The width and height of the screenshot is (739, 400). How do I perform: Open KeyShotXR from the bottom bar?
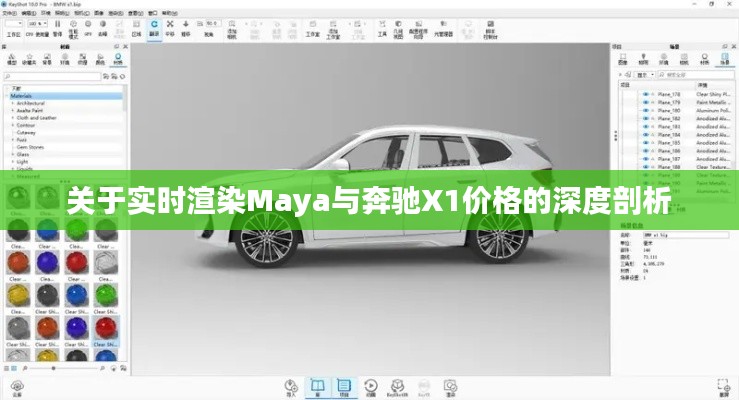[x=397, y=387]
